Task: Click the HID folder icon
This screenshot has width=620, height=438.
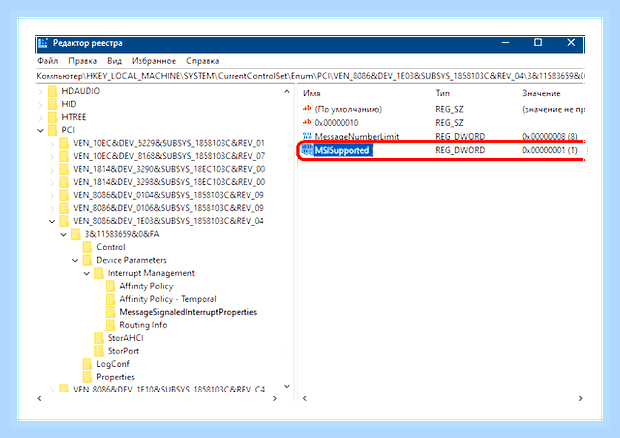Action: [x=52, y=104]
